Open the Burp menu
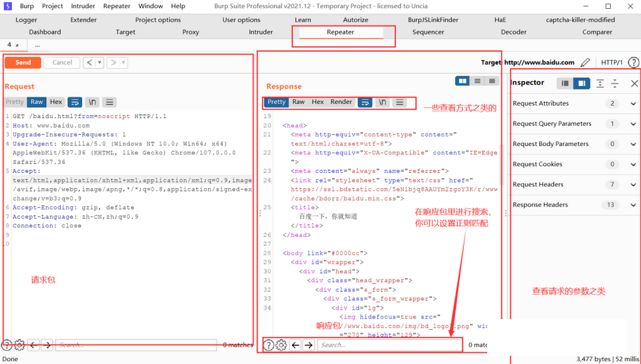The image size is (641, 364). pyautogui.click(x=27, y=6)
